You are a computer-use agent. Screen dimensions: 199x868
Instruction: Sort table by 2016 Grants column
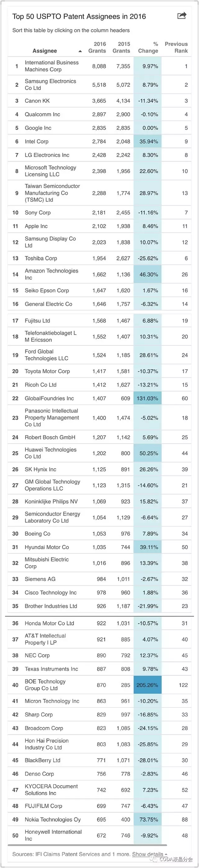97,48
